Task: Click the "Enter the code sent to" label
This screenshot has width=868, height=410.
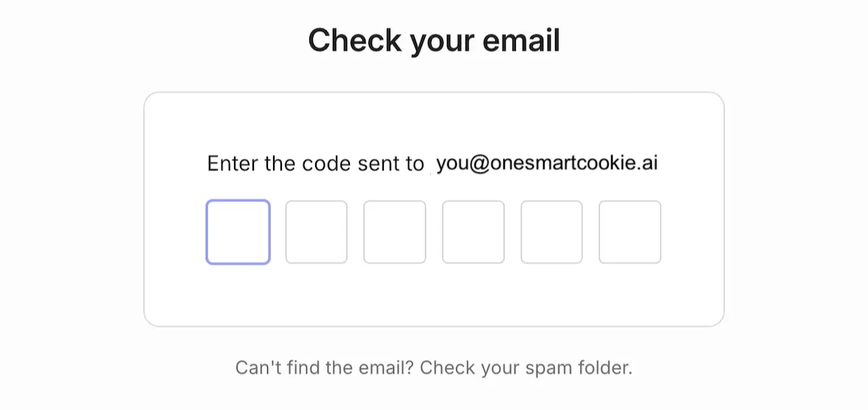Action: click(x=315, y=164)
